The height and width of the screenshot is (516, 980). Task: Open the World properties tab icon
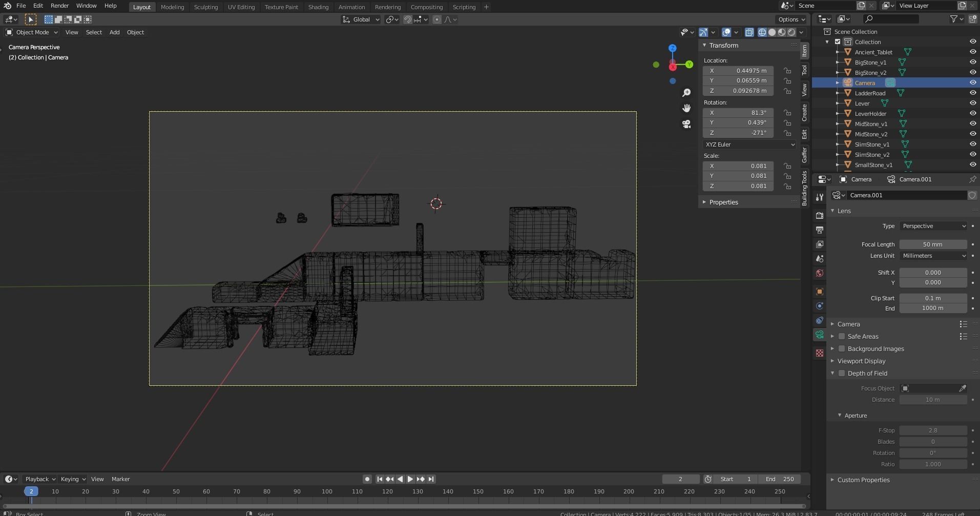click(820, 273)
